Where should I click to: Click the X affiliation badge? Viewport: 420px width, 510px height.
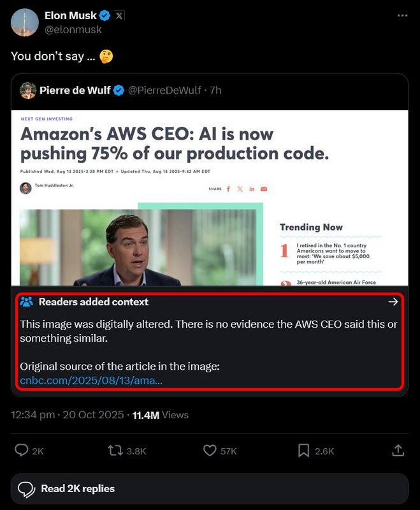click(120, 16)
